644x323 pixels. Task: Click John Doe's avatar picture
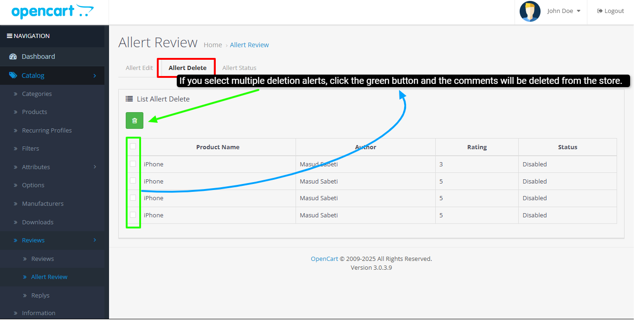[529, 12]
